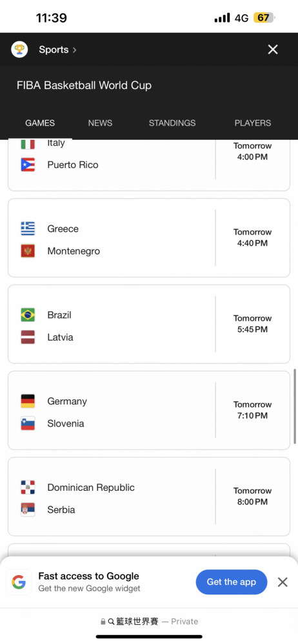298x644 pixels.
Task: Click the Latvia flag icon
Action: pos(28,337)
